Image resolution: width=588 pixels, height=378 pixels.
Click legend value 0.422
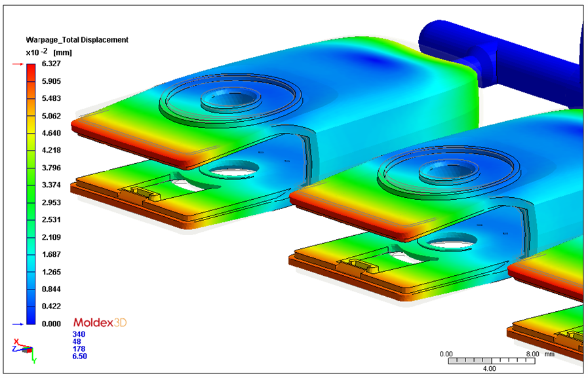coord(51,307)
